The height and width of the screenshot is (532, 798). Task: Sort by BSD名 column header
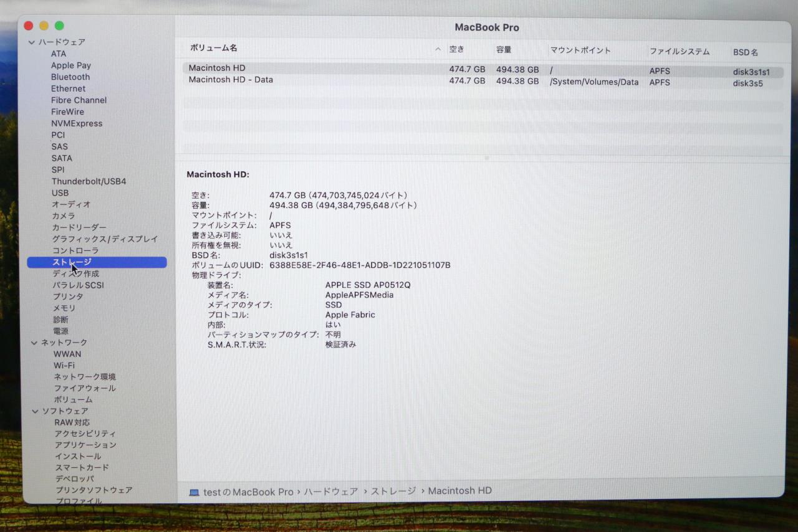(746, 53)
